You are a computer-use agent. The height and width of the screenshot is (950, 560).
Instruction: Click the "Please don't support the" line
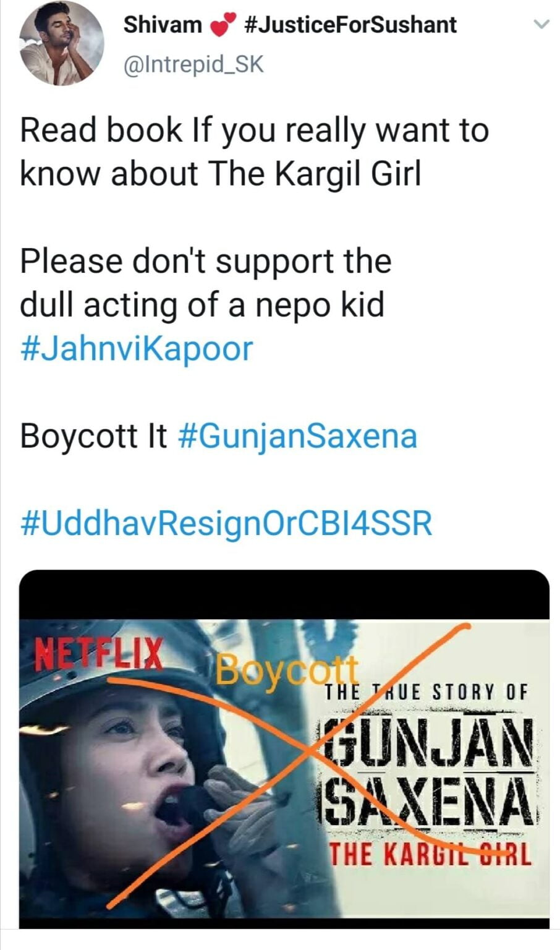pos(205,260)
